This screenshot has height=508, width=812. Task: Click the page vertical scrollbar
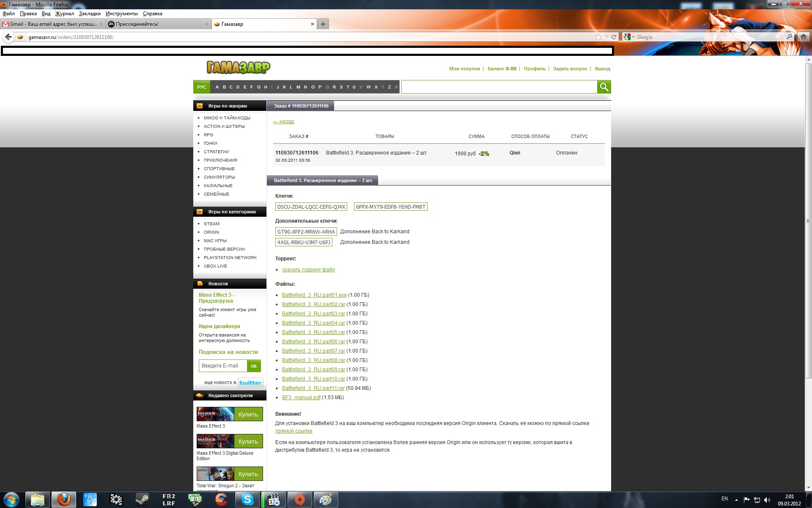(x=808, y=220)
